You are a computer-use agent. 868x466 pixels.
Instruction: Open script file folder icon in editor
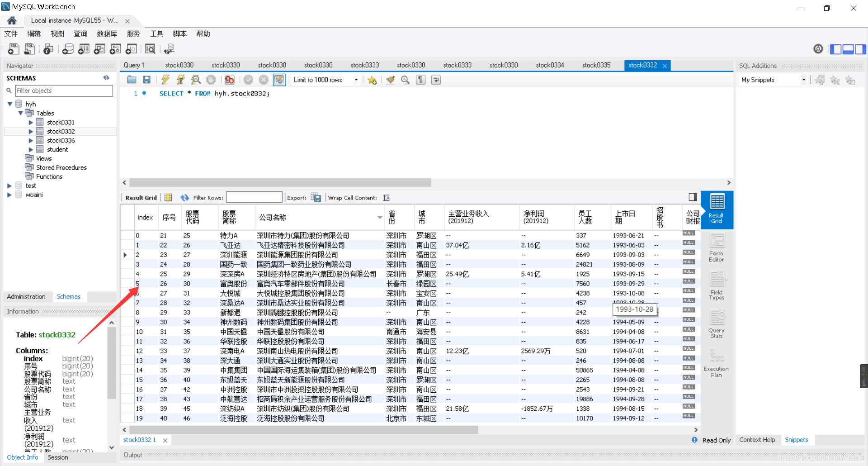pyautogui.click(x=132, y=80)
